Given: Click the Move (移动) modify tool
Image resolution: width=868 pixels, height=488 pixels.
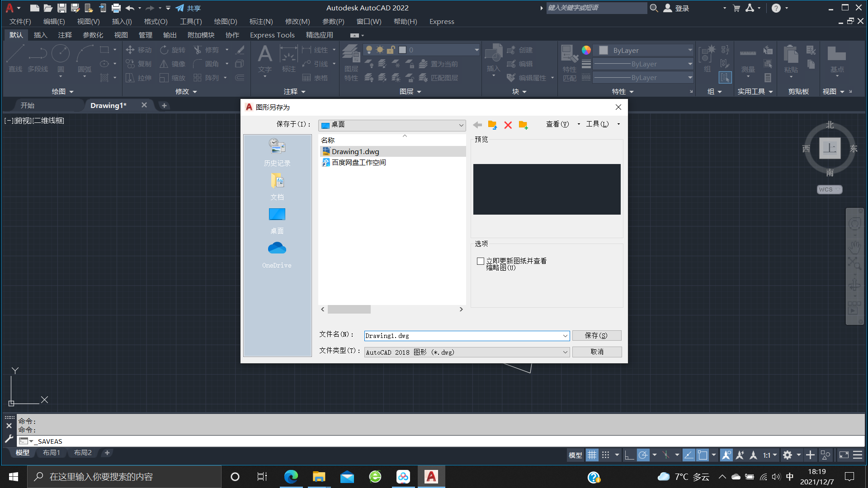Looking at the screenshot, I should (x=139, y=50).
